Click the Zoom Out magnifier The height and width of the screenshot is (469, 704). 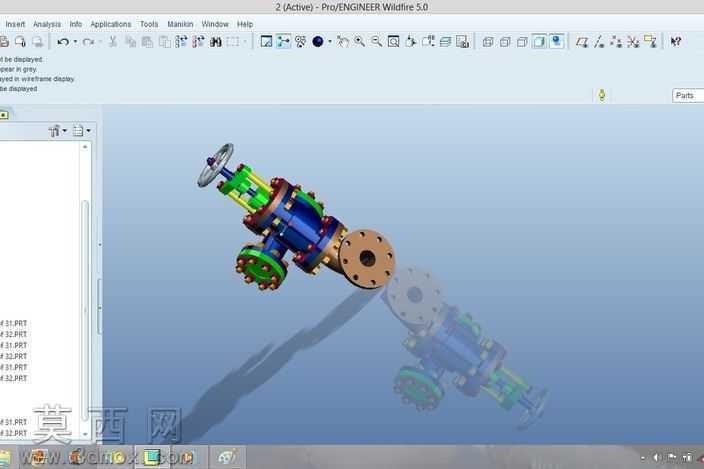coord(377,42)
